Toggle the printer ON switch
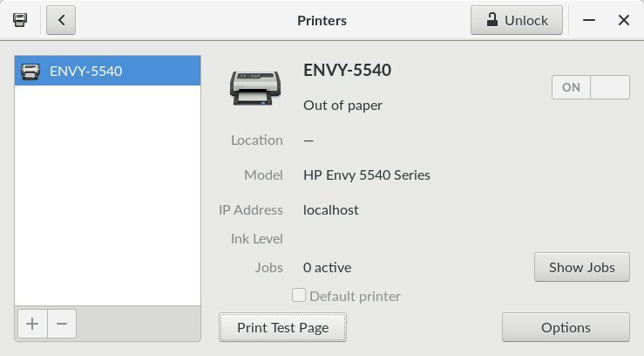 [590, 87]
